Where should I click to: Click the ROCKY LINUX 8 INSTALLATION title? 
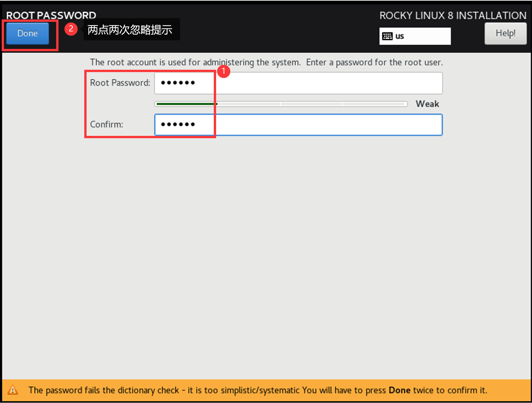(453, 16)
